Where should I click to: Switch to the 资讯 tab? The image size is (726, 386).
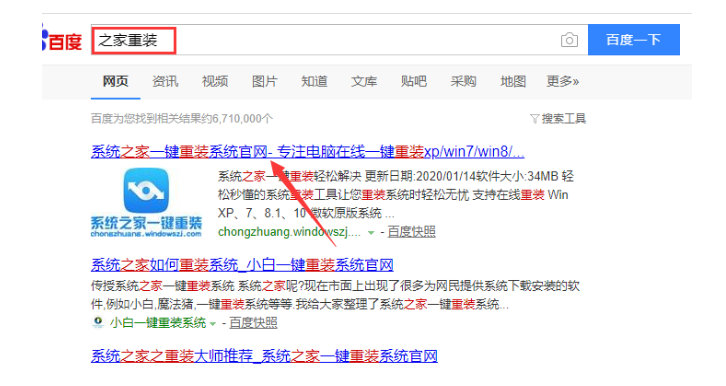[165, 81]
